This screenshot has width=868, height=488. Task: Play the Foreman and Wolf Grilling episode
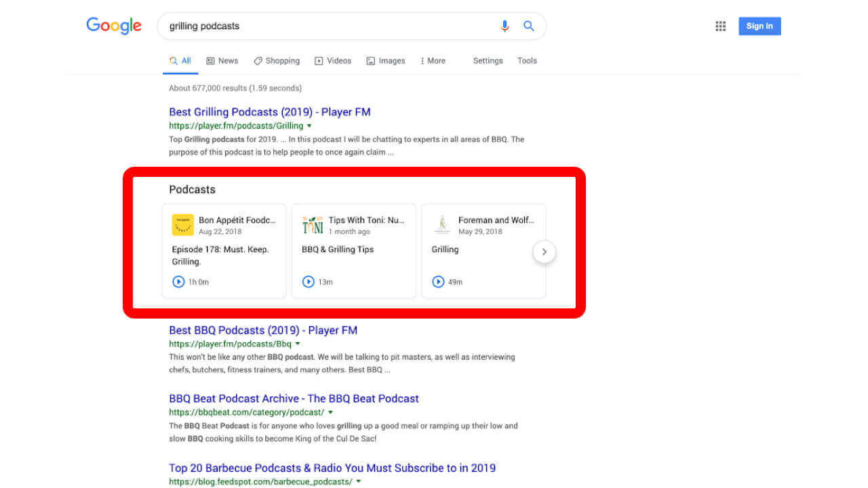pos(438,281)
